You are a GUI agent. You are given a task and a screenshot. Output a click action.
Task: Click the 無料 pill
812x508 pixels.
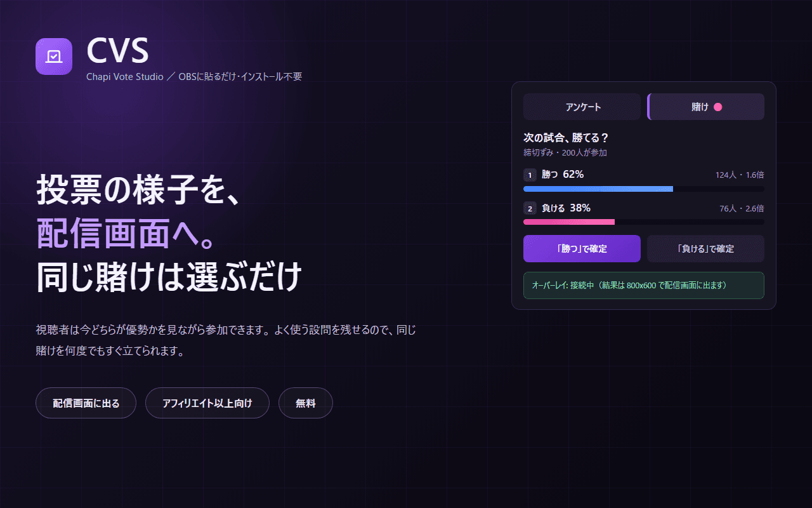(306, 403)
